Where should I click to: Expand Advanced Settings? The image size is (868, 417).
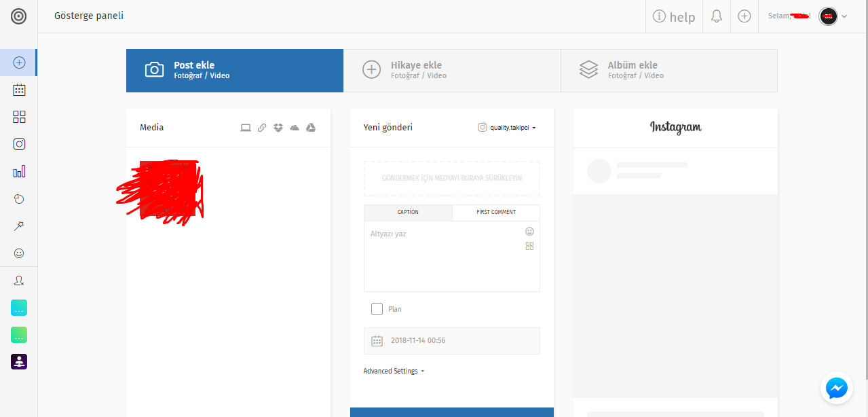[x=394, y=371]
